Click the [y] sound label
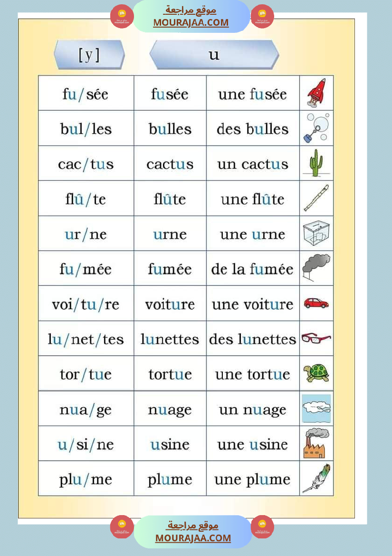This screenshot has height=556, width=392. pos(89,55)
